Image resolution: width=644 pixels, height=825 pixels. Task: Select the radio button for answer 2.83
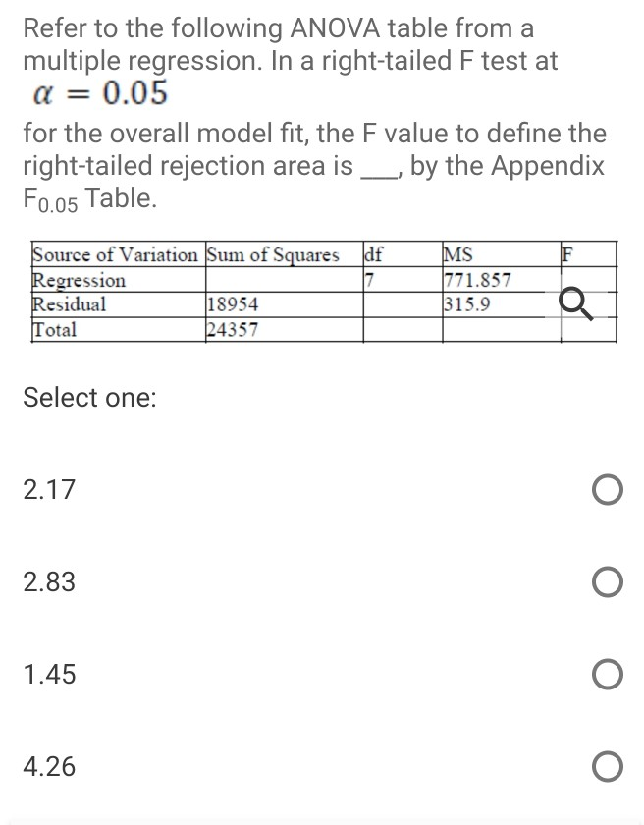(x=606, y=581)
